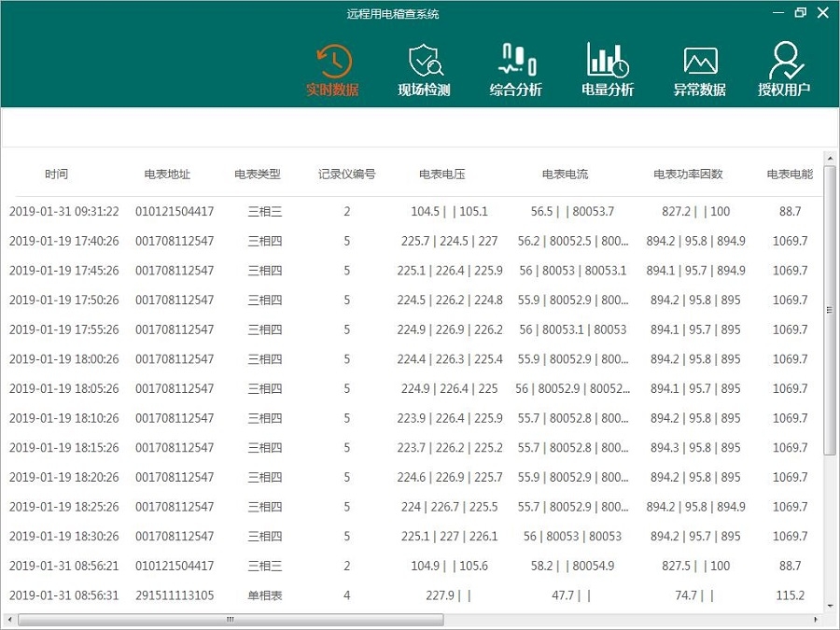
Task: Click the horizontal scrollbar right arrow
Action: pyautogui.click(x=817, y=619)
